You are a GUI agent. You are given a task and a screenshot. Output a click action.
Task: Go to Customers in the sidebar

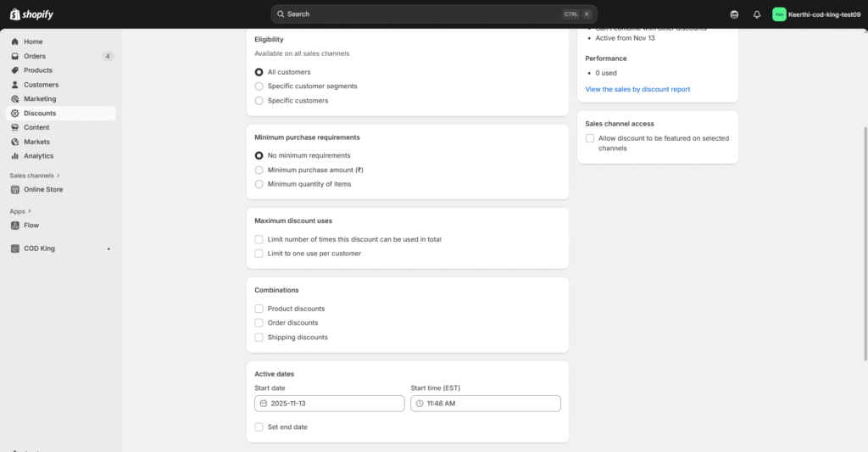click(x=41, y=85)
